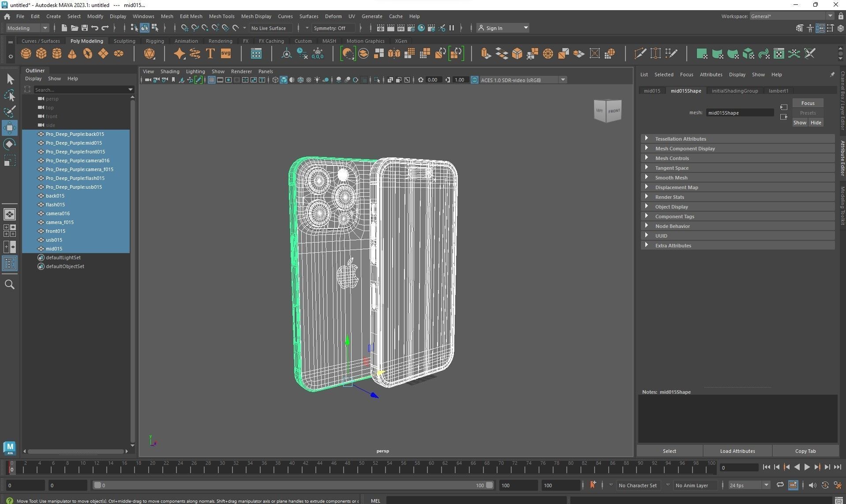Click the Redo arrow icon

105,28
